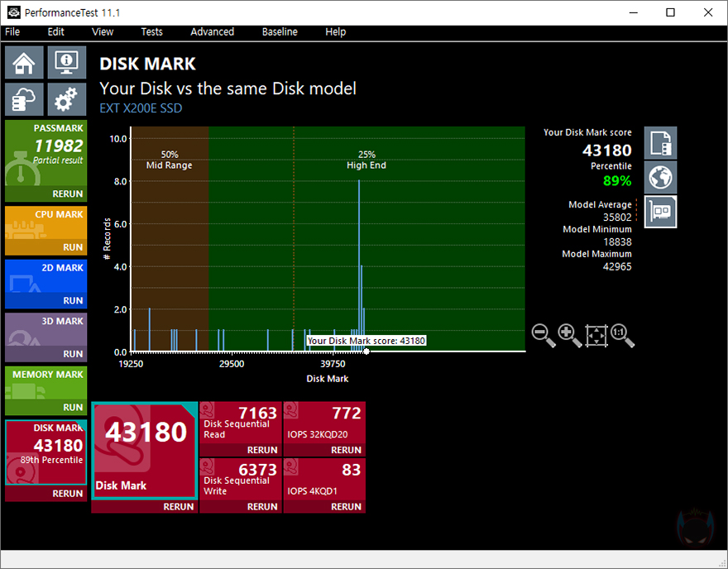The width and height of the screenshot is (728, 569).
Task: Click the 50% Mid Range label
Action: [x=170, y=160]
